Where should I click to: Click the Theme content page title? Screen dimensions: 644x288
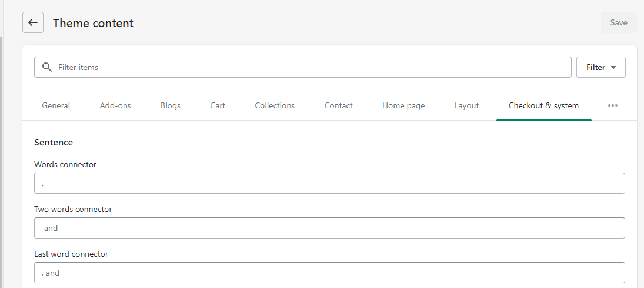point(94,23)
